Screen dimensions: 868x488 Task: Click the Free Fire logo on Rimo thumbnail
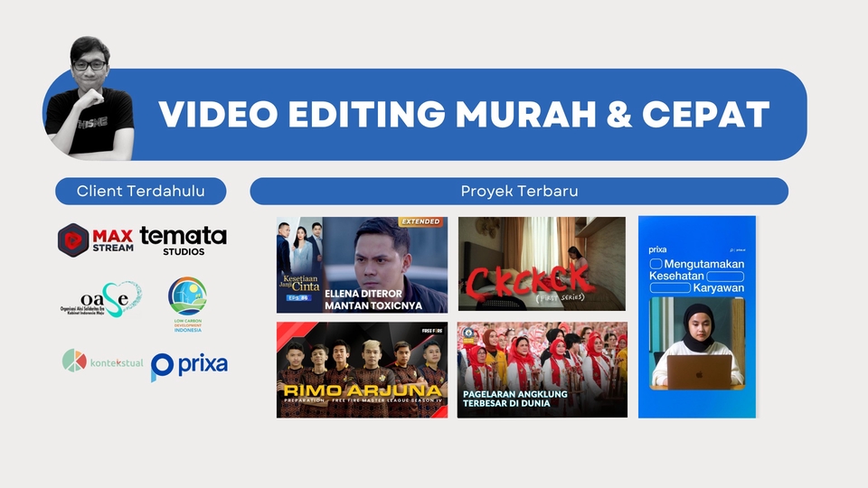pos(432,331)
